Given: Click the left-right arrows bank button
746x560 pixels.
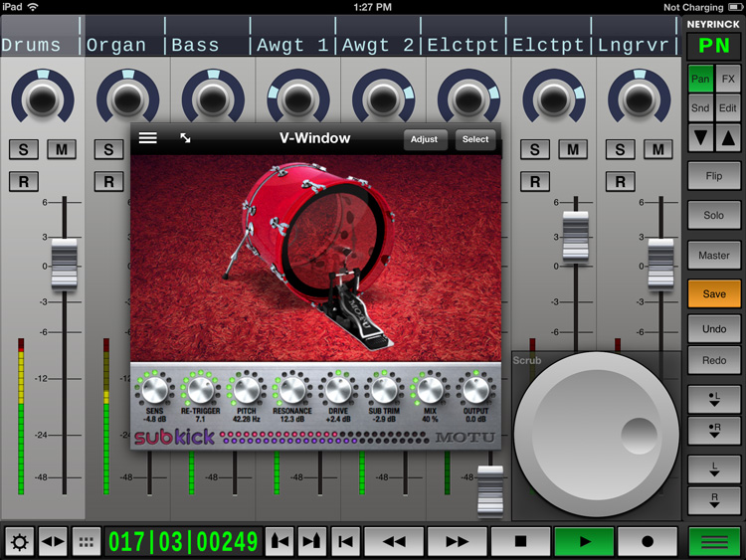Looking at the screenshot, I should point(53,542).
